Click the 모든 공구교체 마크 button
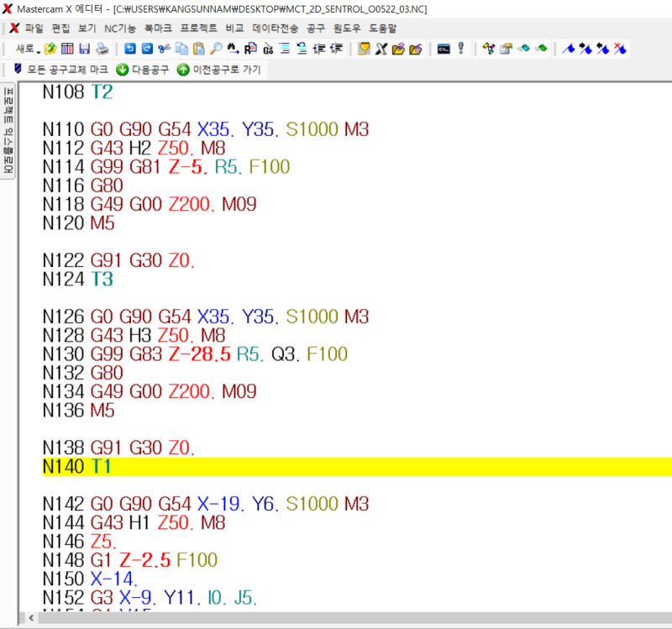 point(60,70)
